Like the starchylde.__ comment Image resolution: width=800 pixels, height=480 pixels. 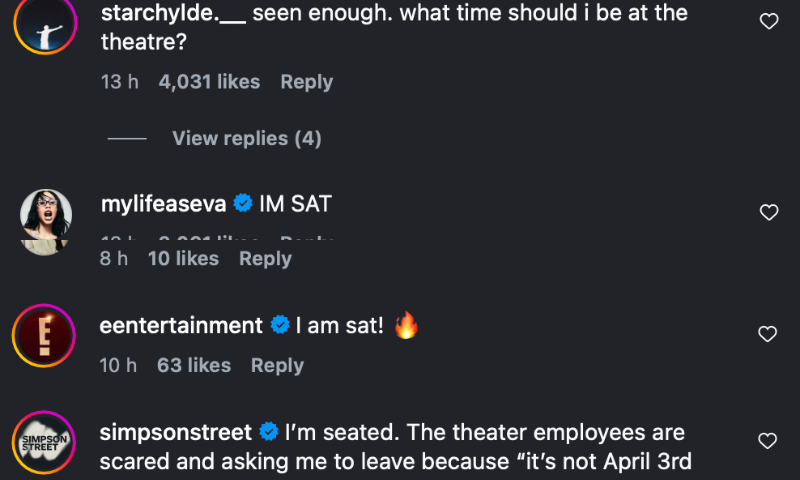pos(769,21)
